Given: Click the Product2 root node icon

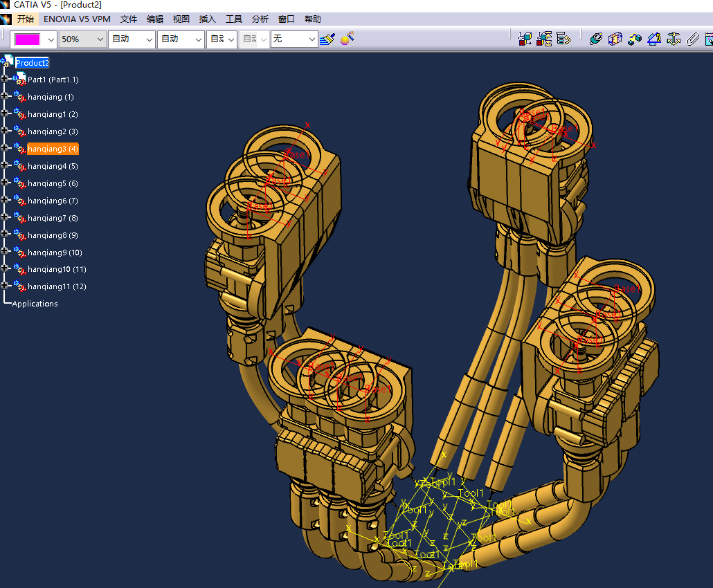Looking at the screenshot, I should coord(8,62).
